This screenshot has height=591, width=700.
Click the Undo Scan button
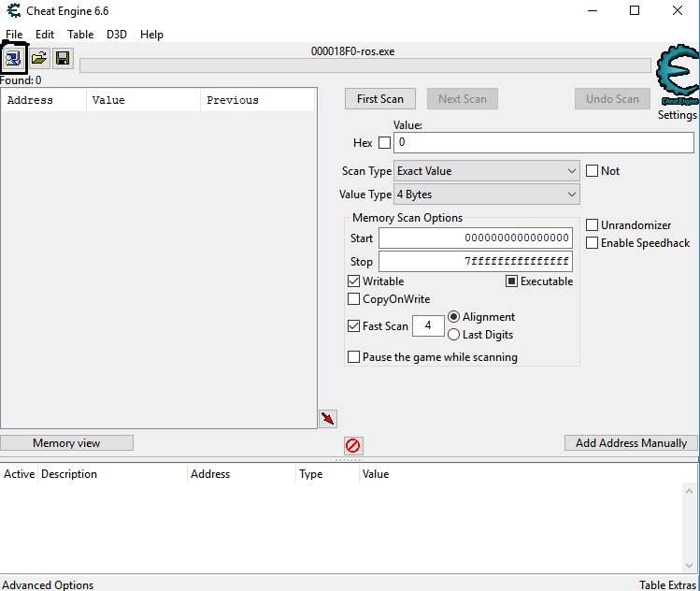(612, 99)
